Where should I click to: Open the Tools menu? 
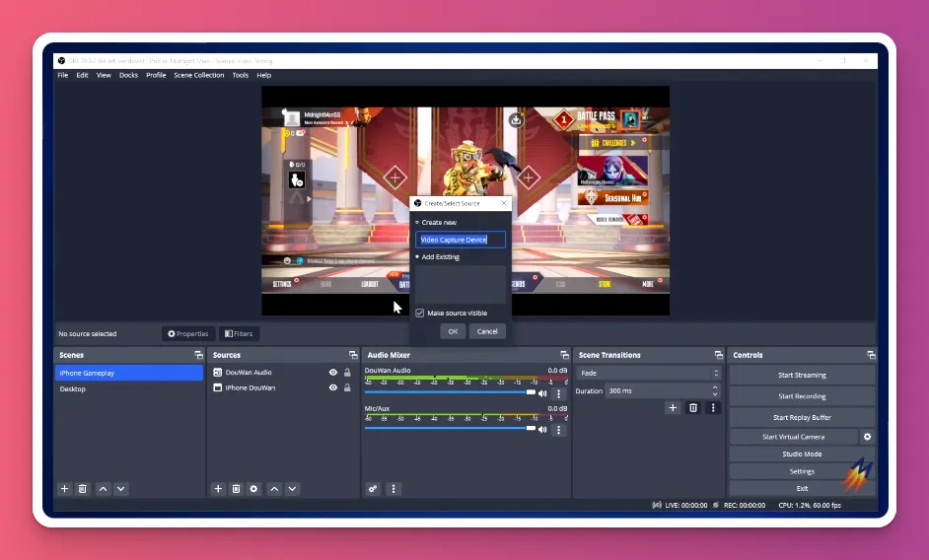pyautogui.click(x=240, y=75)
